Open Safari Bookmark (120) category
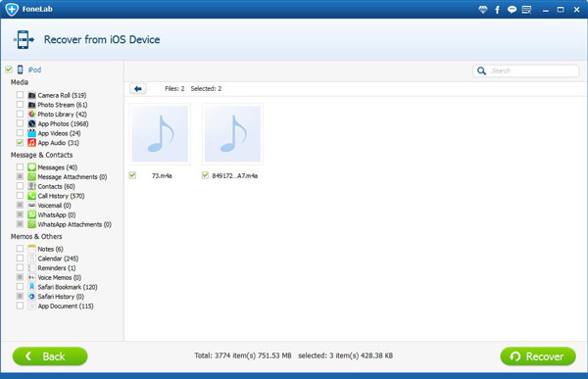The image size is (588, 379). point(68,287)
